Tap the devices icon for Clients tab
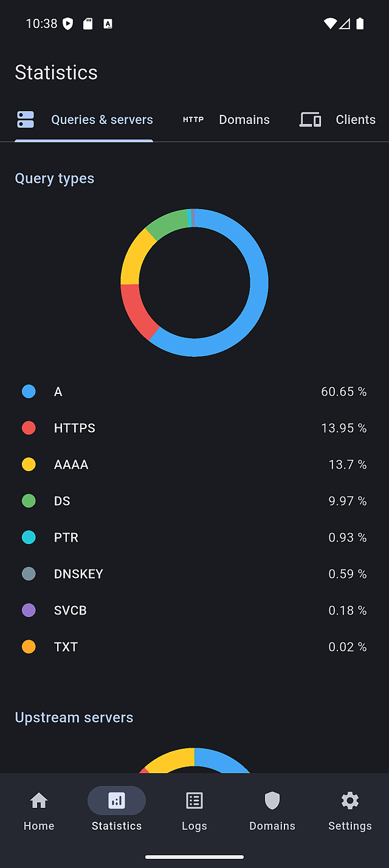The width and height of the screenshot is (389, 868). click(x=310, y=120)
